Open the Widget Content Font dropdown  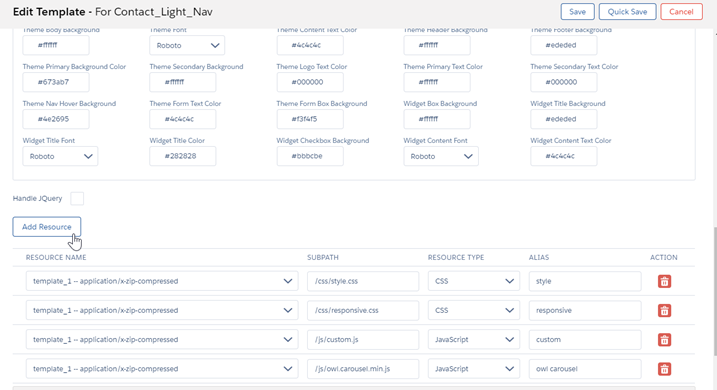[x=441, y=156]
